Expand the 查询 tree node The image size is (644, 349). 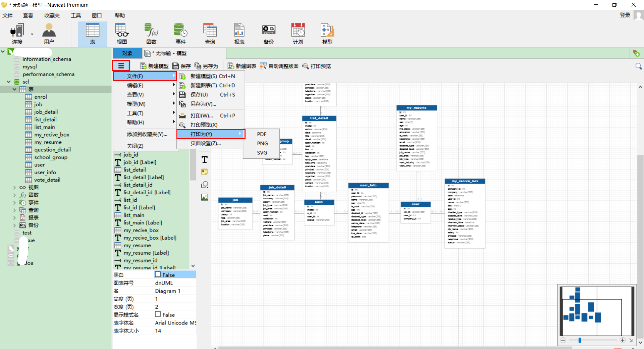click(14, 210)
